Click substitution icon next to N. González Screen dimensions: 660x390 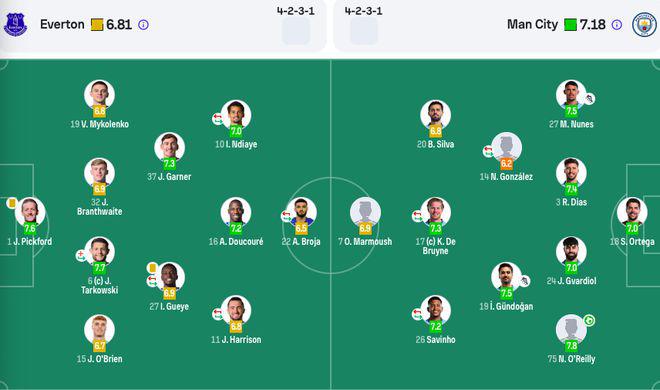tap(488, 151)
